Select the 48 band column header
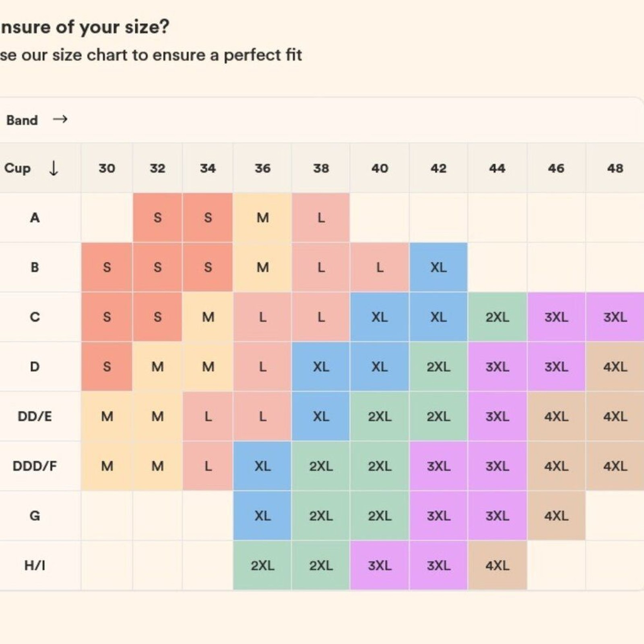Screen dimensions: 644x644 tap(615, 168)
